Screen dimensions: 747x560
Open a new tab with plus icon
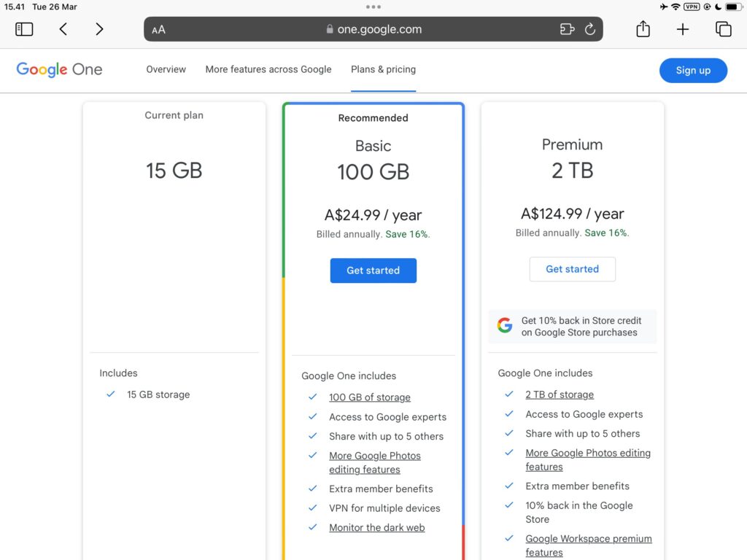[x=683, y=29]
